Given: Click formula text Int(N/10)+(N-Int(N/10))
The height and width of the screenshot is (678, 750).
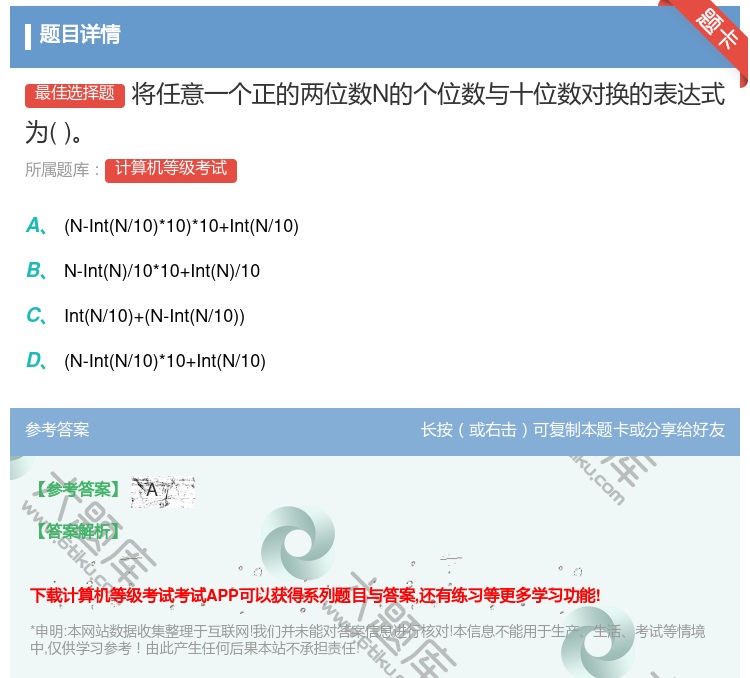Looking at the screenshot, I should tap(154, 316).
